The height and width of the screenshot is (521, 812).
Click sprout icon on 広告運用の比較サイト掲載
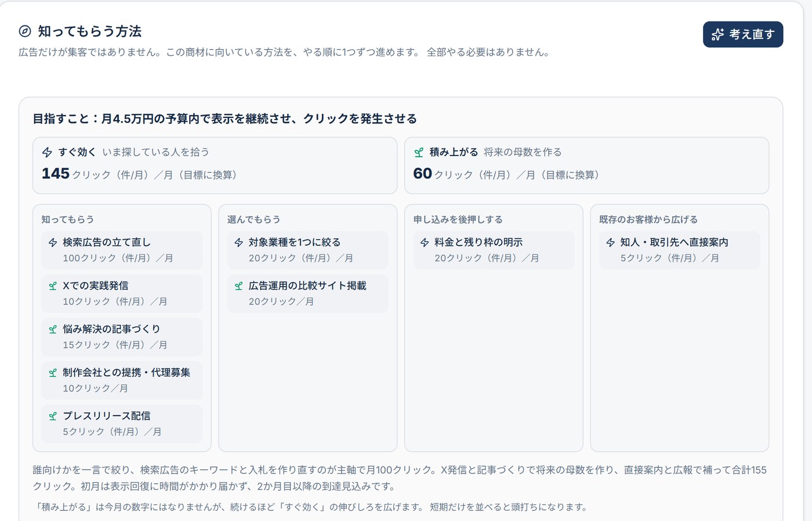(238, 286)
